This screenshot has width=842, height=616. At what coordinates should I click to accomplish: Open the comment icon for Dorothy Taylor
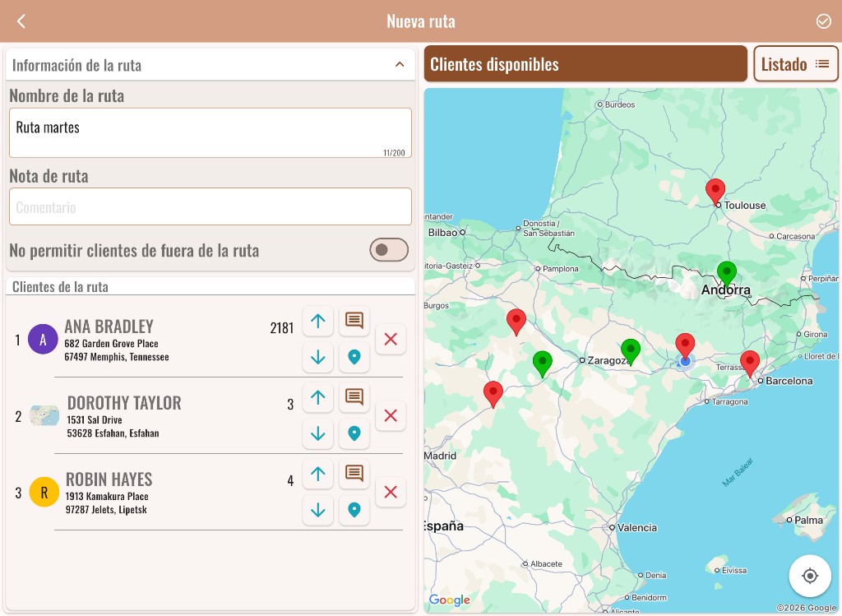click(354, 397)
